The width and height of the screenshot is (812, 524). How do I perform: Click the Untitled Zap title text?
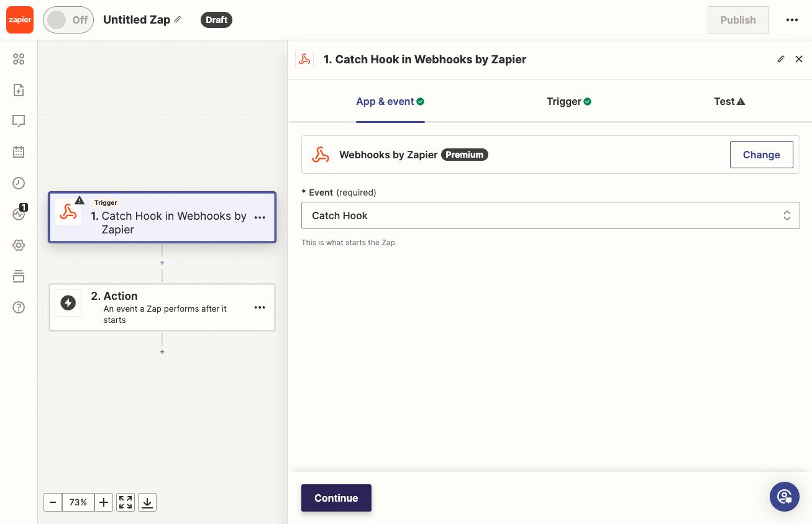137,20
